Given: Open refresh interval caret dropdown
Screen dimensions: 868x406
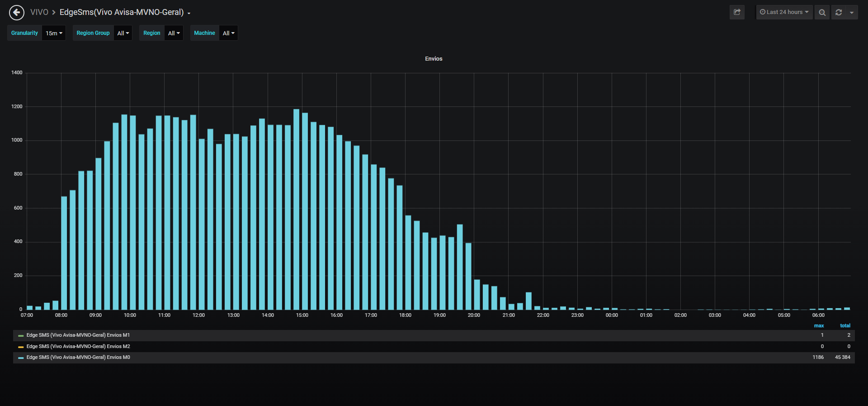Looking at the screenshot, I should [852, 12].
